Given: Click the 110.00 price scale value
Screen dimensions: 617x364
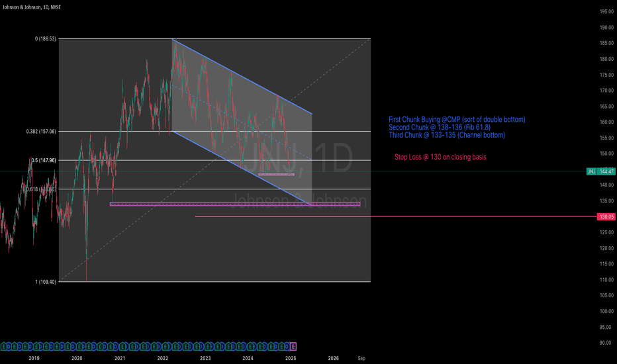Looking at the screenshot, I should (606, 280).
